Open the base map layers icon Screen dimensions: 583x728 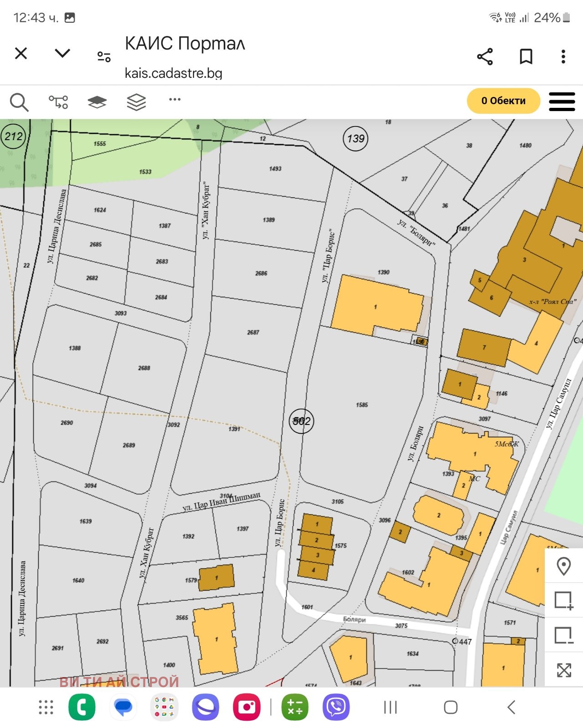pyautogui.click(x=97, y=102)
